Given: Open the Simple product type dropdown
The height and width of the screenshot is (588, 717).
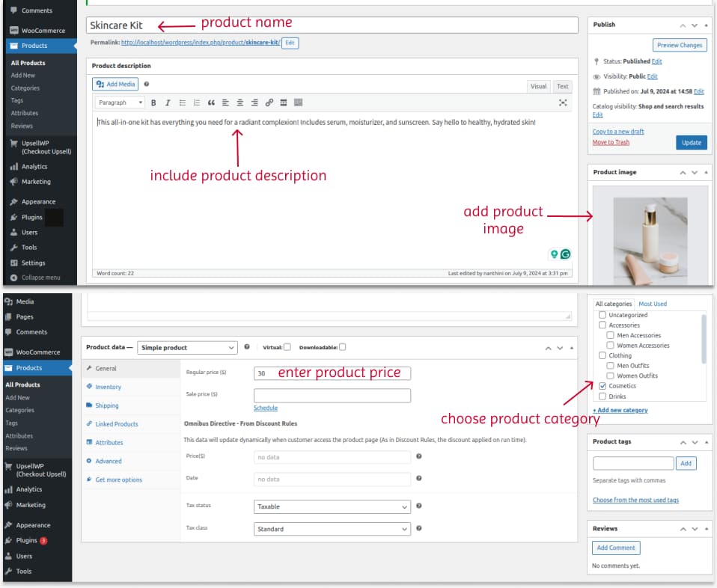Looking at the screenshot, I should click(187, 348).
